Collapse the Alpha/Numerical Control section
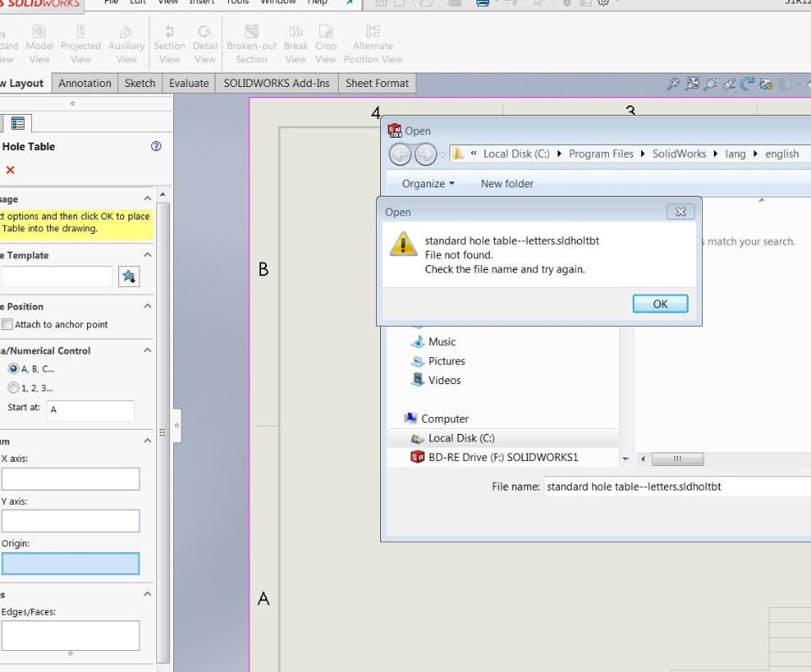Image resolution: width=811 pixels, height=672 pixels. pyautogui.click(x=147, y=350)
